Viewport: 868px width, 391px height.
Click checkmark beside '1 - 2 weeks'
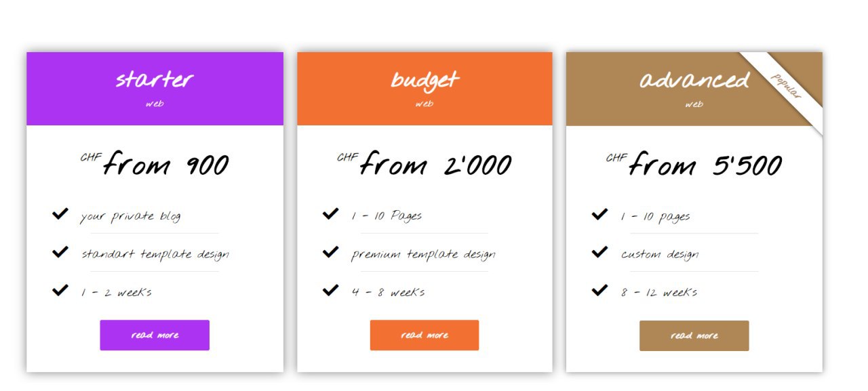point(60,290)
